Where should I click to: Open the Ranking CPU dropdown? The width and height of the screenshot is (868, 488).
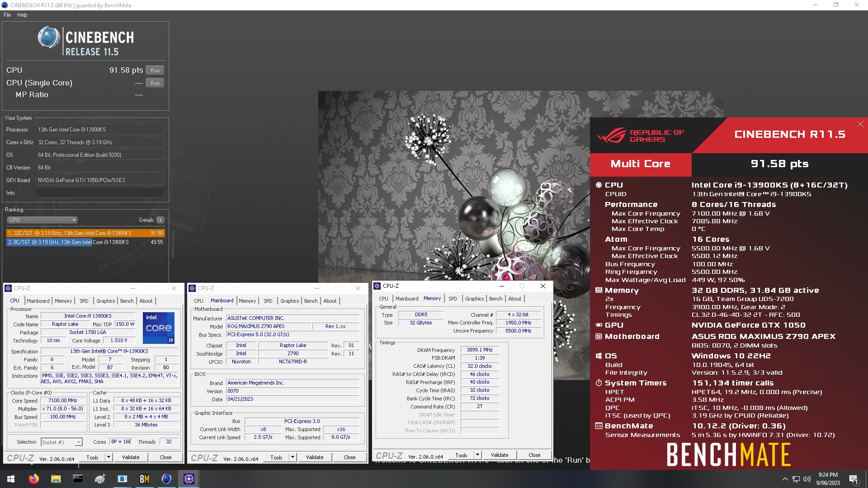[x=42, y=220]
